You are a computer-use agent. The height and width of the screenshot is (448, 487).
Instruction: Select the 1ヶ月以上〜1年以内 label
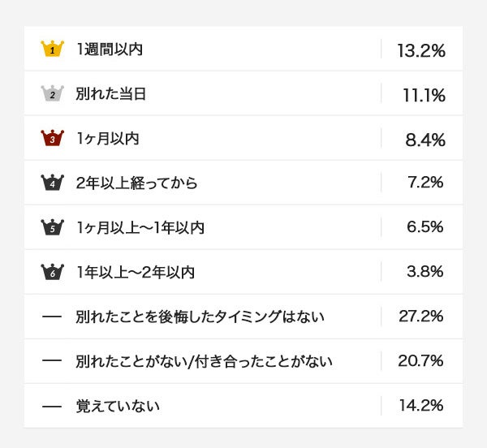(x=140, y=227)
